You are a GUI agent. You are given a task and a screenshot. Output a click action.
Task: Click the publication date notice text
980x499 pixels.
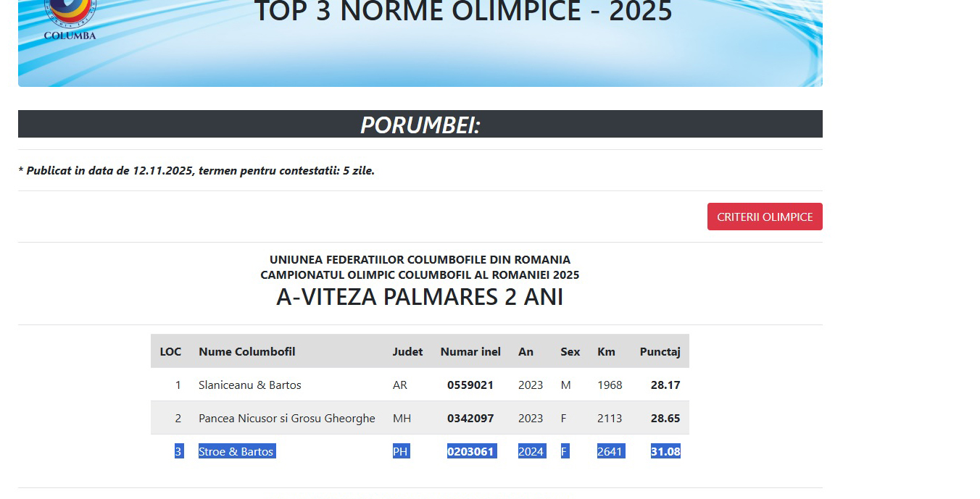pyautogui.click(x=197, y=170)
